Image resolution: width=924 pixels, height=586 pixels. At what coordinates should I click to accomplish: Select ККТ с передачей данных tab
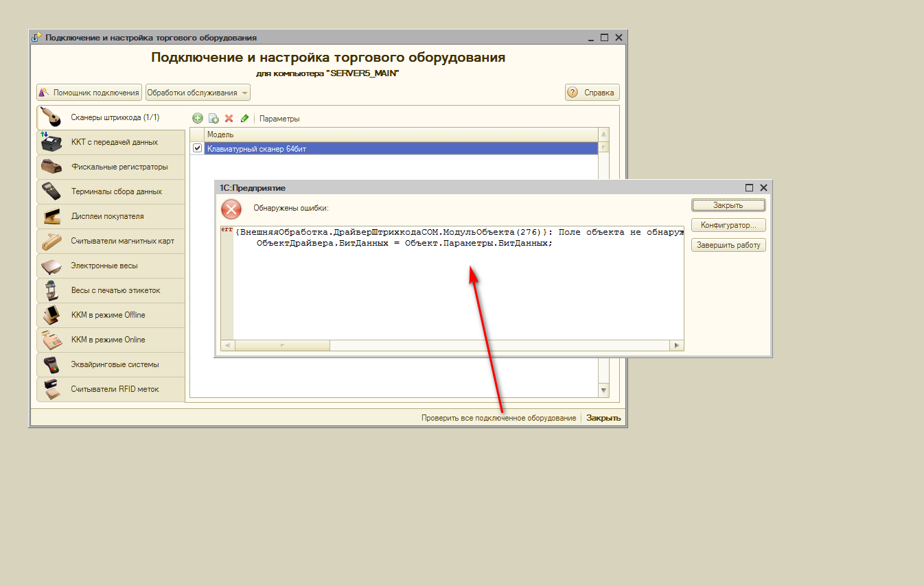[x=111, y=142]
